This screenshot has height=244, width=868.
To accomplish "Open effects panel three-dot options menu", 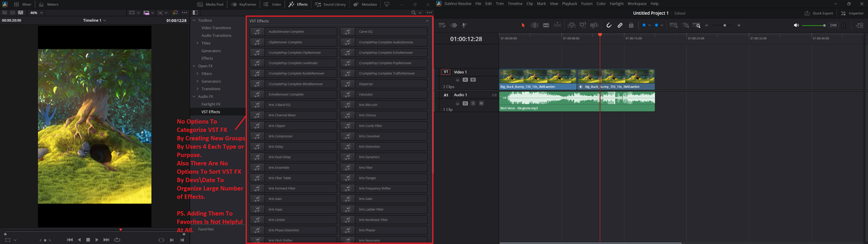I will 429,12.
